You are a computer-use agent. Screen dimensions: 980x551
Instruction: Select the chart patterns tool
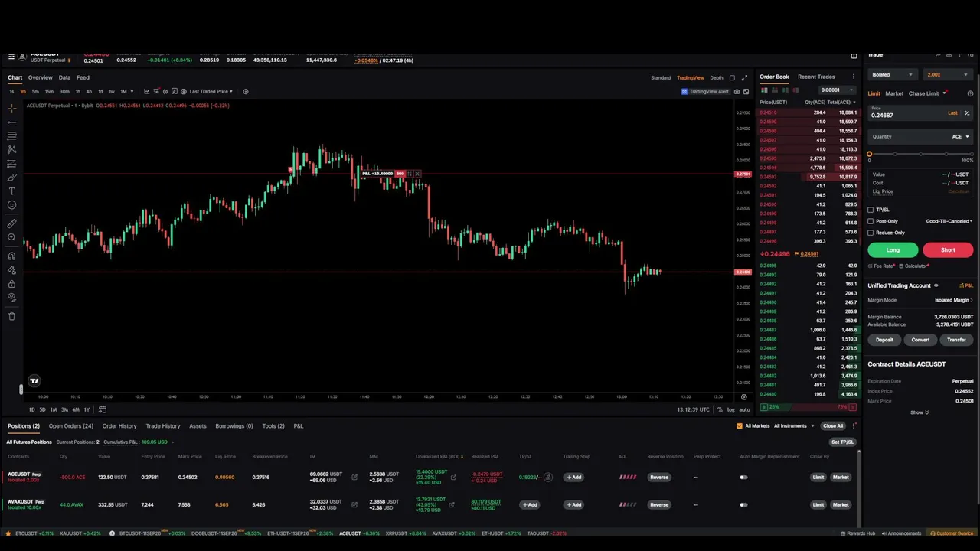(x=11, y=149)
